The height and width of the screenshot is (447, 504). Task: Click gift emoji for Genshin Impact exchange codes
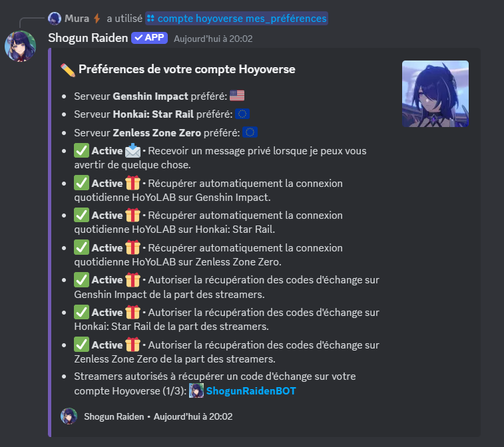pyautogui.click(x=132, y=279)
